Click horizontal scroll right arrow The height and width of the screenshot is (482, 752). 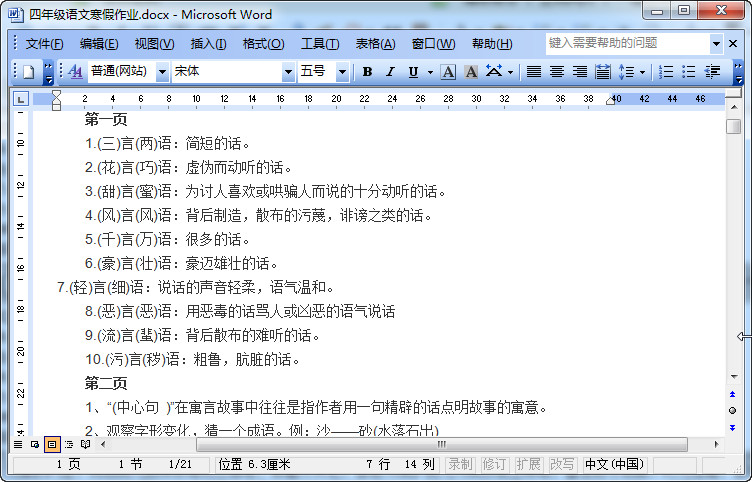click(x=717, y=445)
